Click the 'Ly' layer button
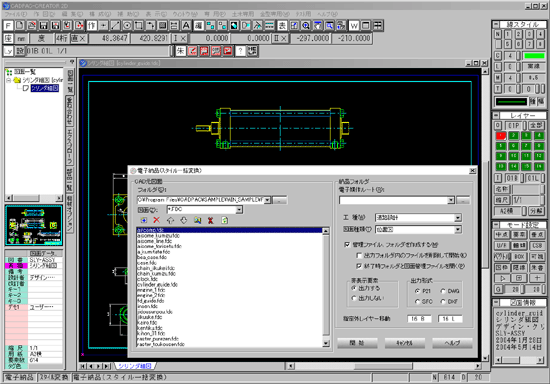 coord(8,51)
